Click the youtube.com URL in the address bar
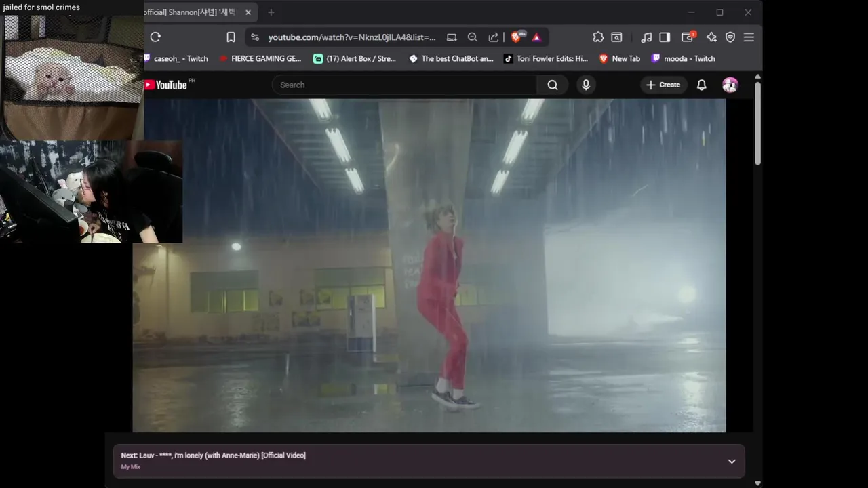The image size is (868, 488). [351, 37]
